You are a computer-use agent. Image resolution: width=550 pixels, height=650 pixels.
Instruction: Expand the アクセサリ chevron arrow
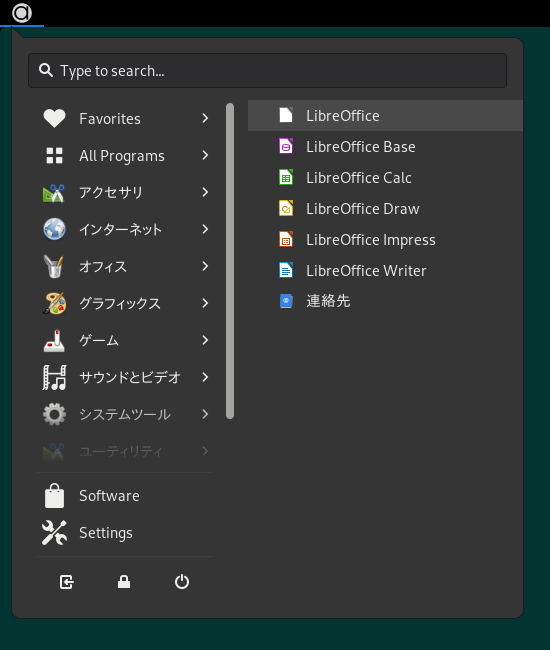(x=205, y=192)
